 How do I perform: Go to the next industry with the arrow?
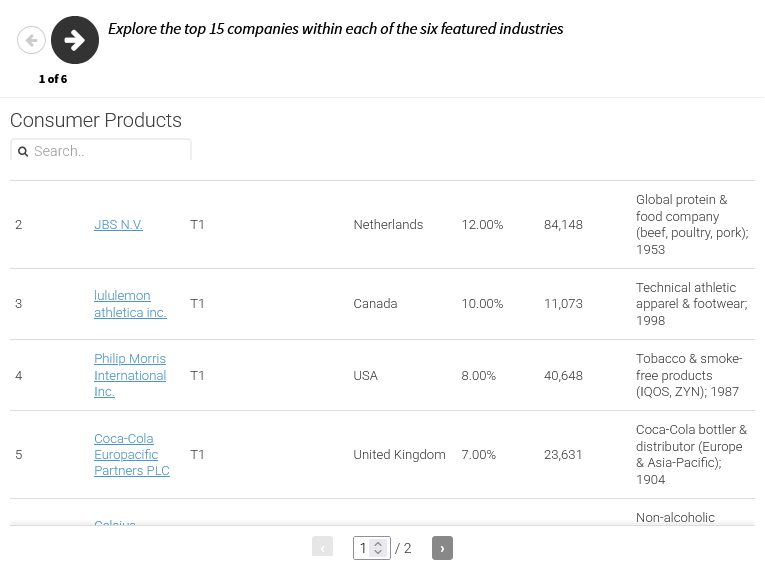point(75,40)
